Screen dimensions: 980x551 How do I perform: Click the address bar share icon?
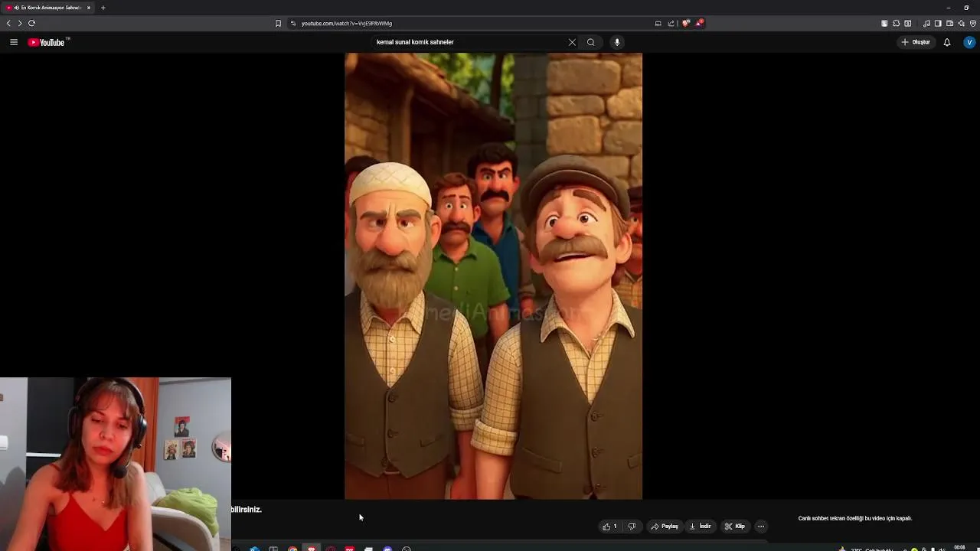671,23
